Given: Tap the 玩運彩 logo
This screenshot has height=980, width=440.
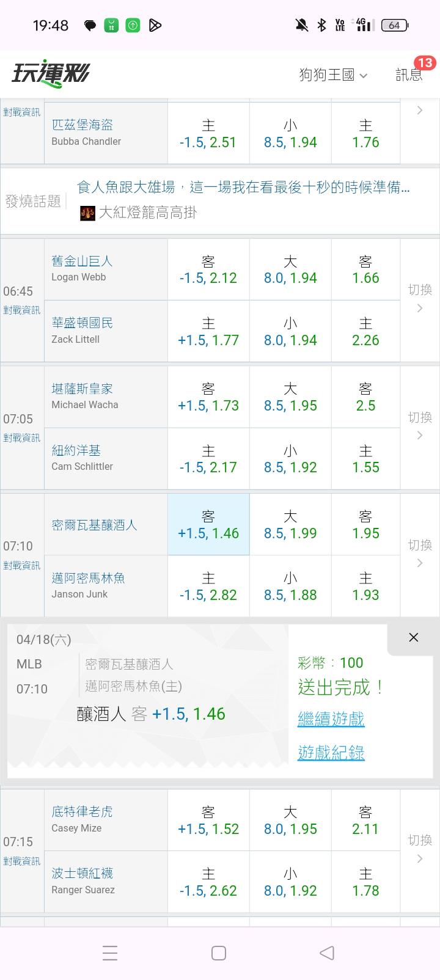Looking at the screenshot, I should tap(51, 74).
